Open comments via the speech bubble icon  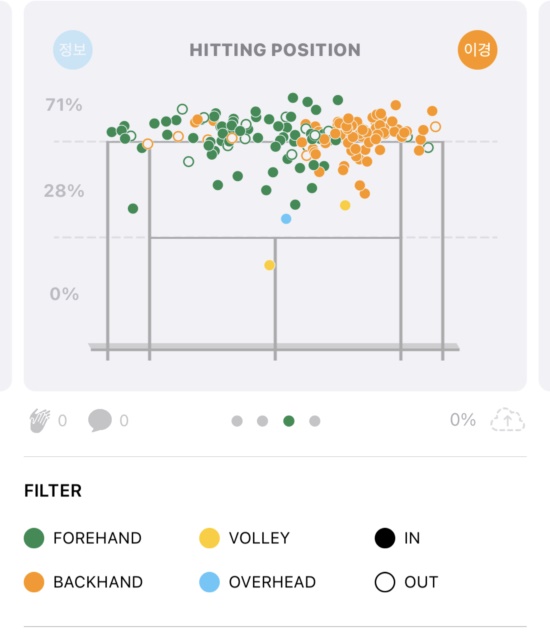point(100,420)
